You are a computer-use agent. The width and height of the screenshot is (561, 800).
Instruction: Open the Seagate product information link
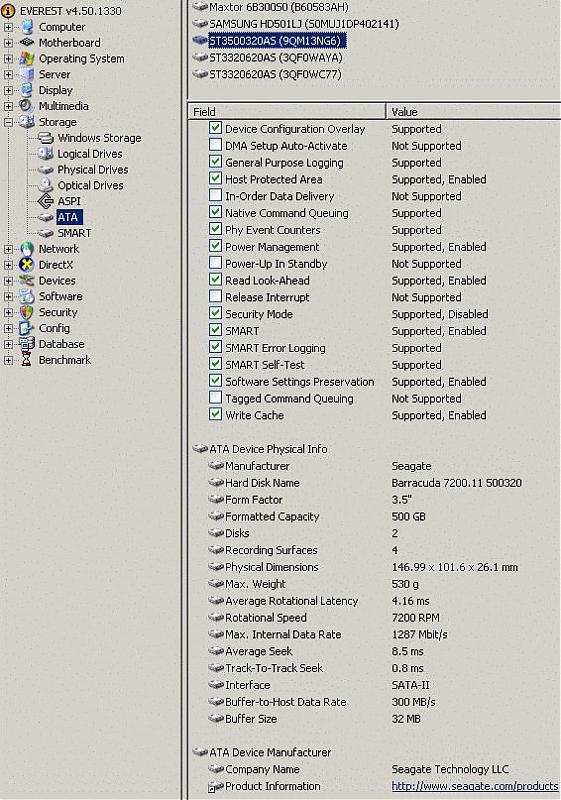(475, 786)
